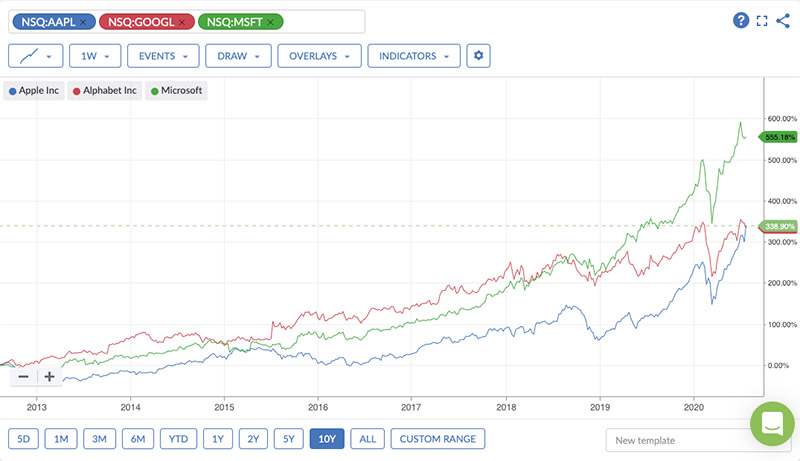Image resolution: width=800 pixels, height=461 pixels.
Task: Select the 6M range
Action: 138,439
